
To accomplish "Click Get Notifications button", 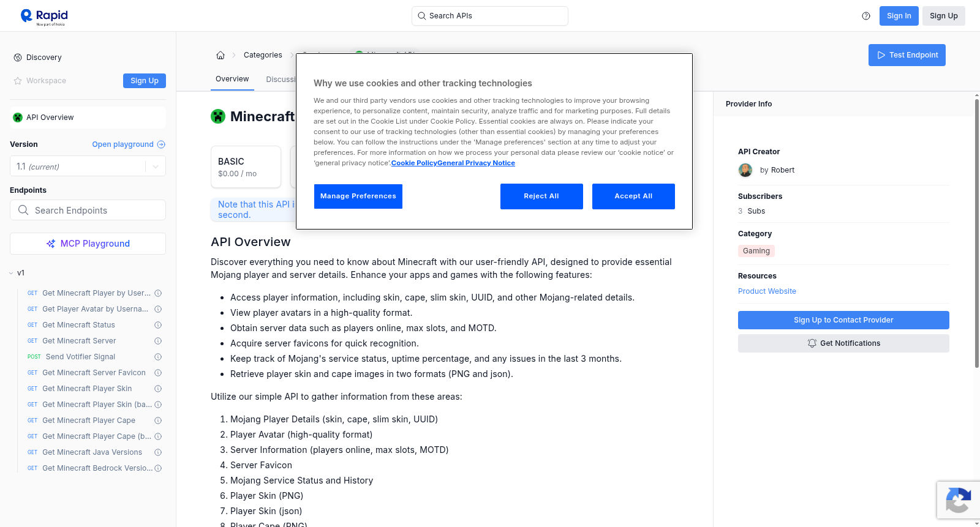I will click(x=843, y=343).
